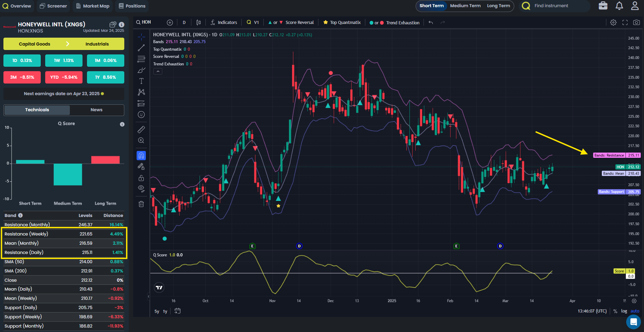Image resolution: width=644 pixels, height=332 pixels.
Task: Open the portfolio briefcase icon
Action: coord(603,6)
